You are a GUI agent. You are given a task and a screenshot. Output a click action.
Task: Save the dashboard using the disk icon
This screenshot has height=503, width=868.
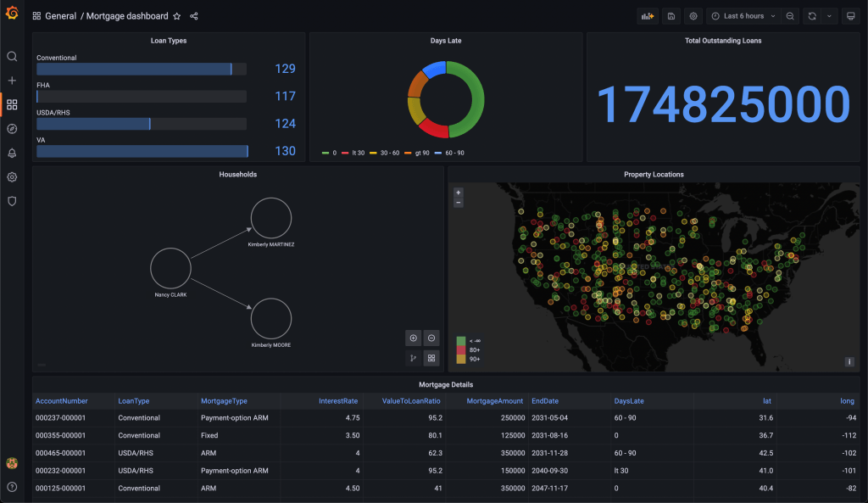point(670,16)
